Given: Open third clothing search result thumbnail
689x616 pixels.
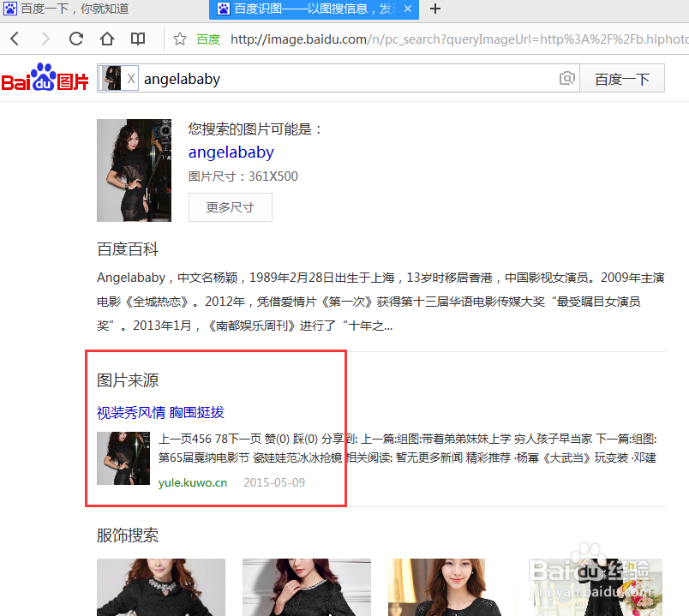Looking at the screenshot, I should (x=452, y=587).
